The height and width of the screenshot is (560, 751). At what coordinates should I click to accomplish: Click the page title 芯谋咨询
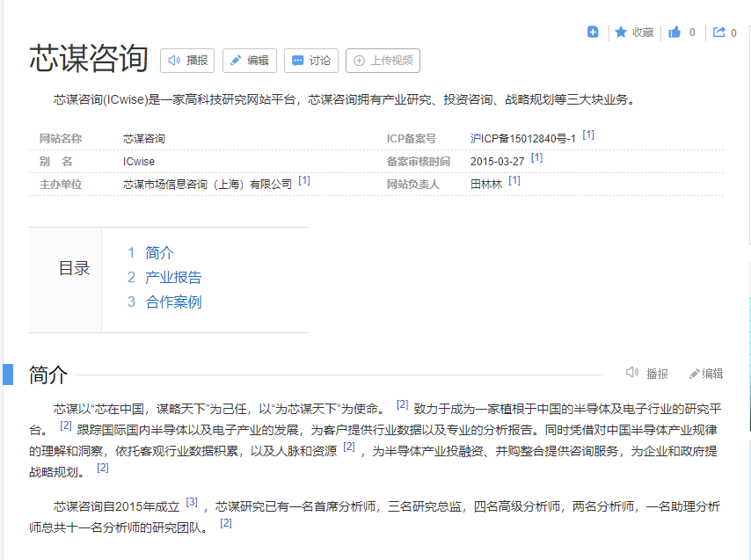tap(89, 59)
